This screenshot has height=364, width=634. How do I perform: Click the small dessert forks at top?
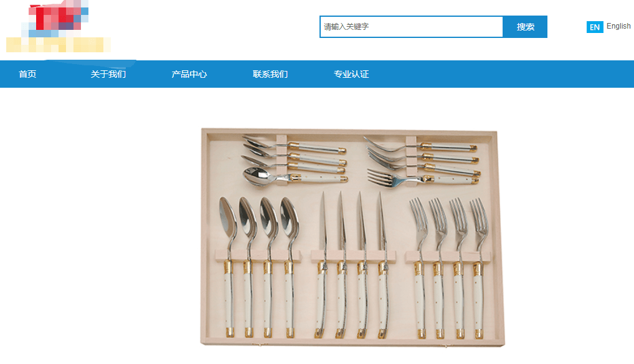tap(423, 162)
